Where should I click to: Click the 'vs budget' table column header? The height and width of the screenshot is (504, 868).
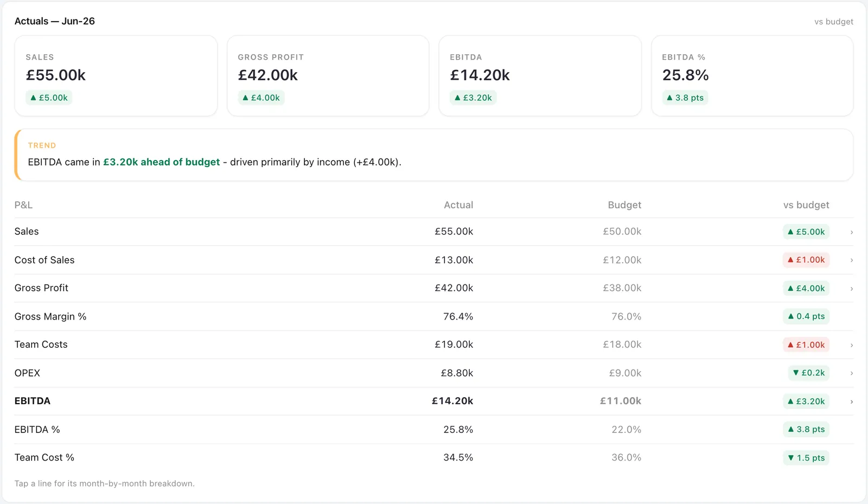coord(806,205)
